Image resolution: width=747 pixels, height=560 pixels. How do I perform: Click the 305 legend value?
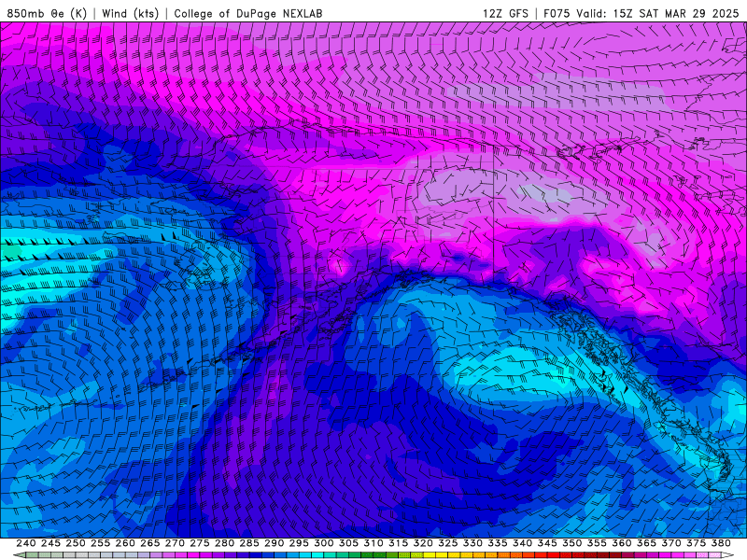348,543
